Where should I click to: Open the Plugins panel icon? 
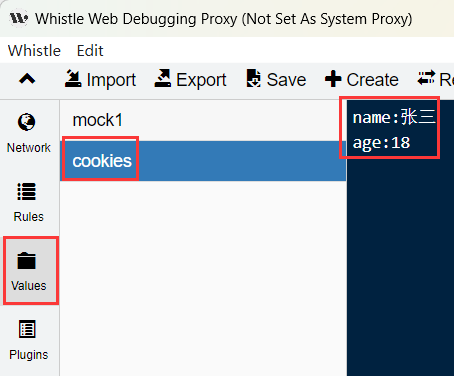[27, 329]
